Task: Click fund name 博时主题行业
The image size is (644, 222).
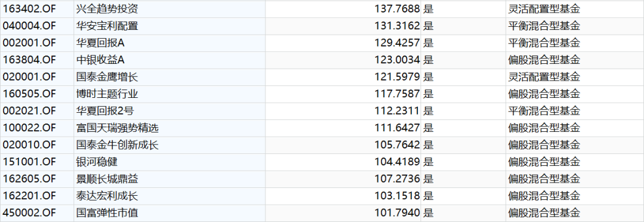Action: [107, 94]
